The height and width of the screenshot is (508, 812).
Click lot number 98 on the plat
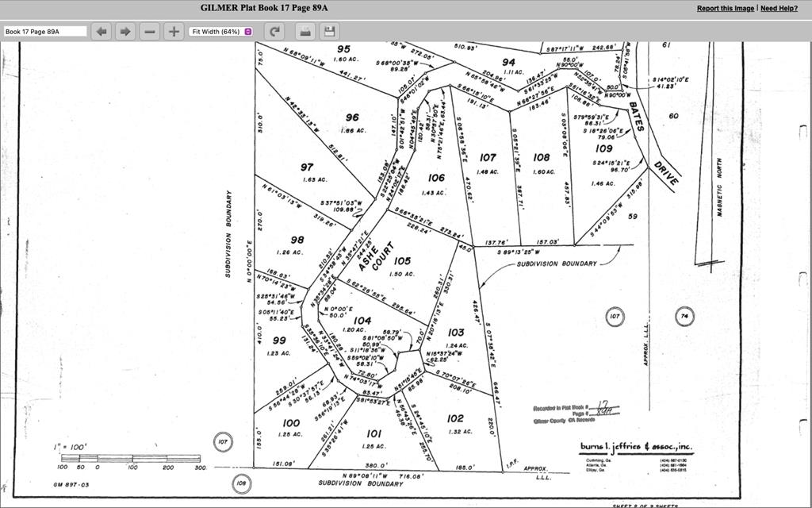click(x=297, y=240)
